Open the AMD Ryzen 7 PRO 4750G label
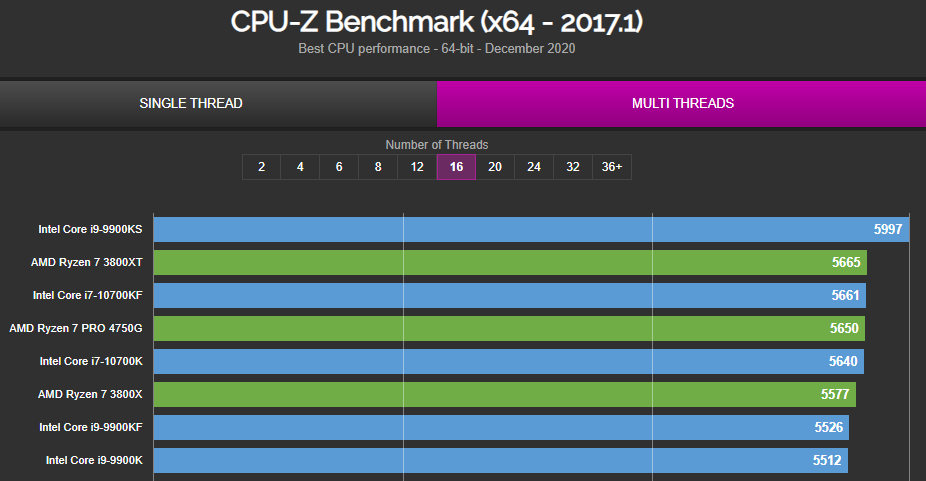The height and width of the screenshot is (481, 926). (76, 328)
